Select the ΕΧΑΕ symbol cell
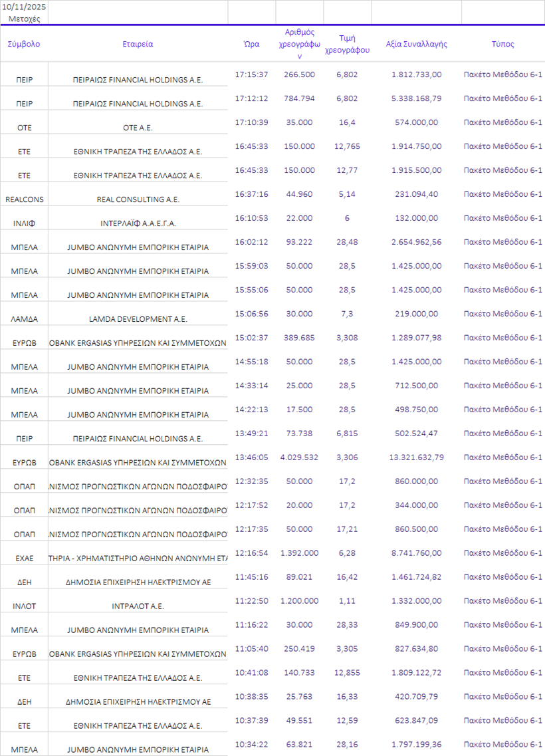The height and width of the screenshot is (756, 545). [x=24, y=559]
